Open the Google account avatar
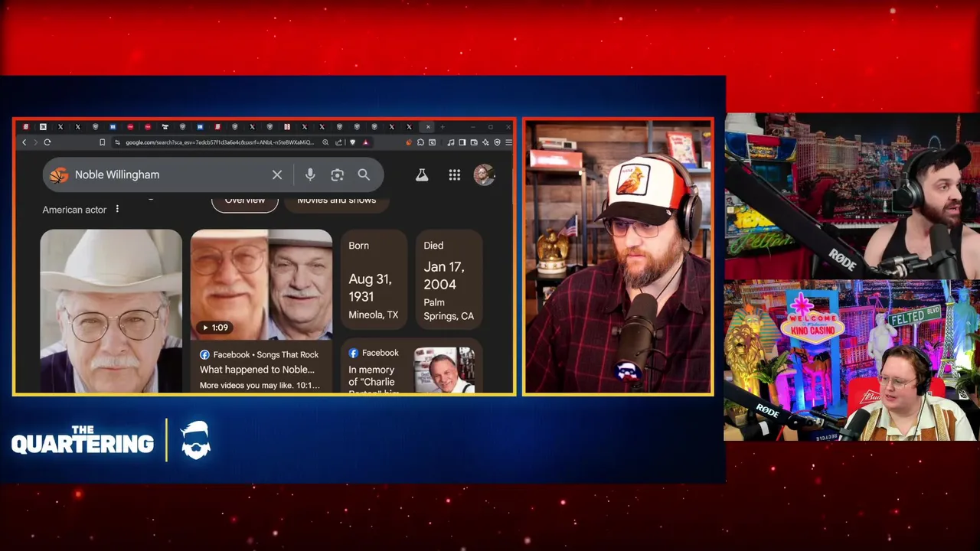Screen dimensions: 980x551 click(484, 174)
